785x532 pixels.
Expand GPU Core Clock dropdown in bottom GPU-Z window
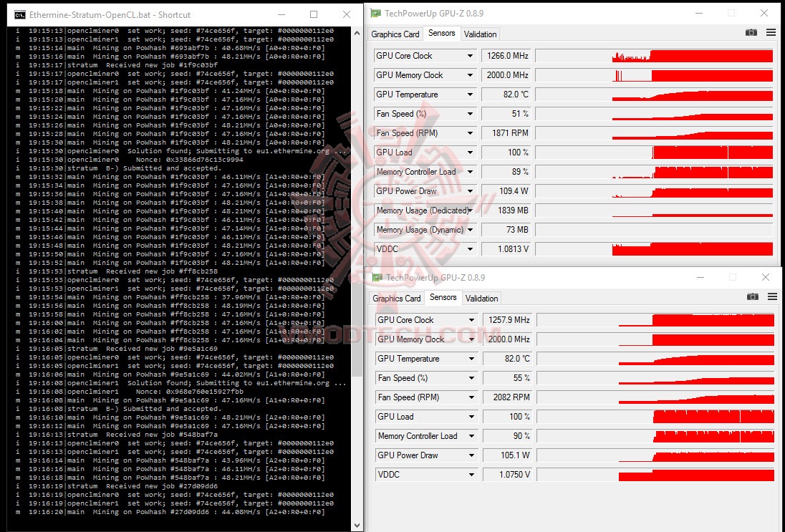coord(471,320)
